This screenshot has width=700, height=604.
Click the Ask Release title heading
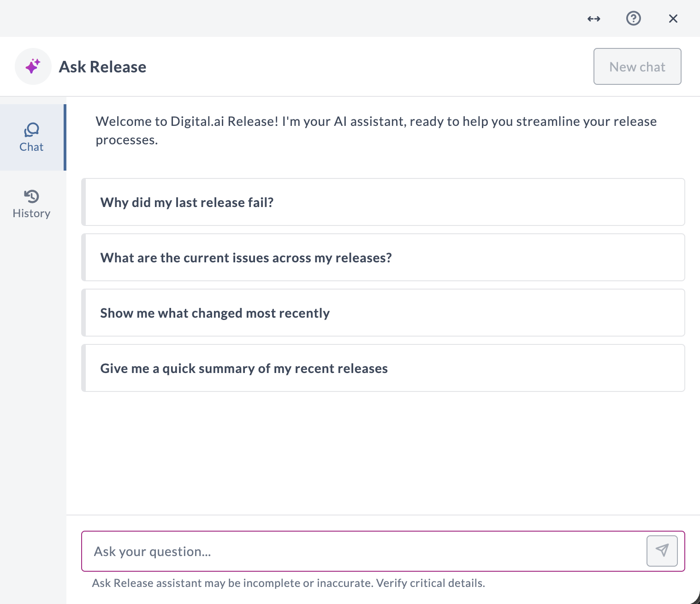[x=102, y=66]
